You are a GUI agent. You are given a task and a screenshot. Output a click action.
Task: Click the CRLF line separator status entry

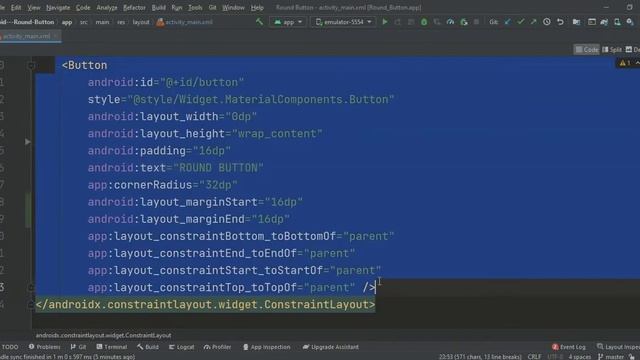coord(534,357)
